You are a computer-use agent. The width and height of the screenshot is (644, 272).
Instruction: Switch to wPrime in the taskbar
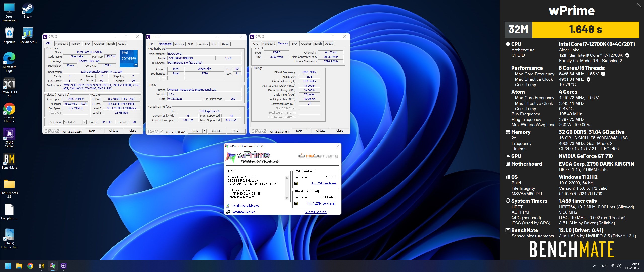point(53,266)
